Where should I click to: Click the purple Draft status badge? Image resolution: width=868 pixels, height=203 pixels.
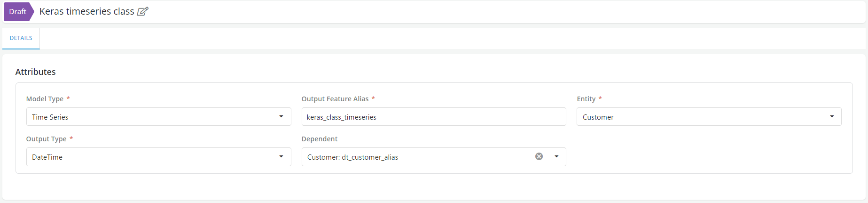pyautogui.click(x=18, y=12)
